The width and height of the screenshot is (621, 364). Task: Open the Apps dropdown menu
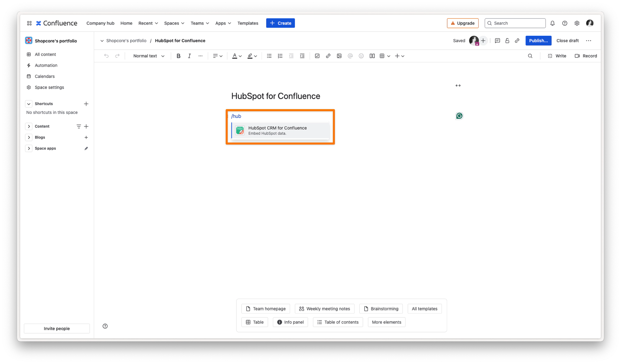coord(223,23)
